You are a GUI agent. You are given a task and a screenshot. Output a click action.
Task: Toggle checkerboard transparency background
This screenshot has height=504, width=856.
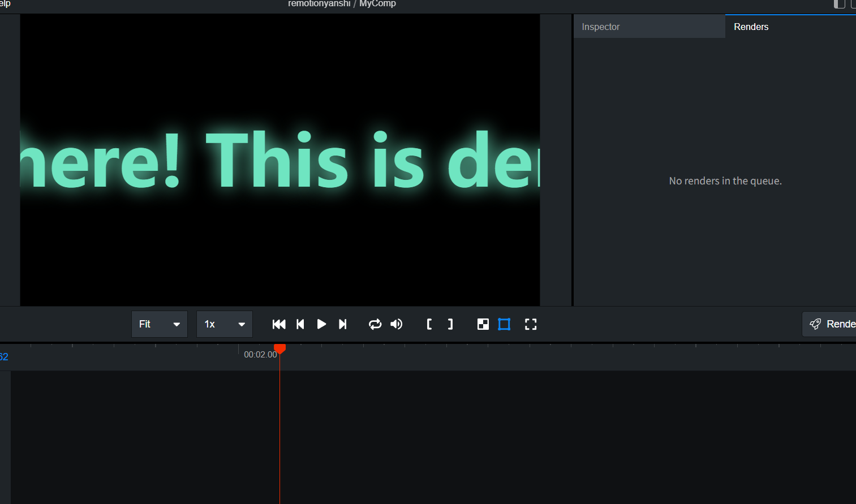(x=483, y=324)
